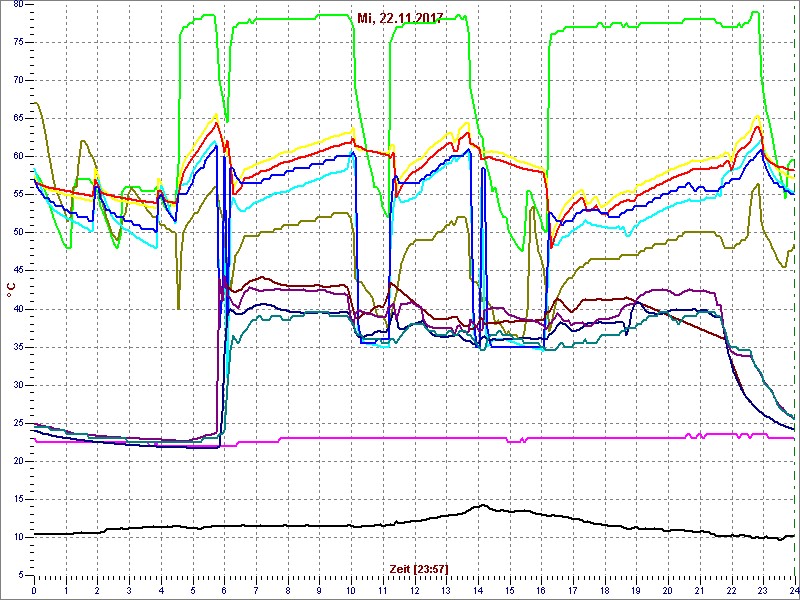This screenshot has width=800, height=600.
Task: Click hour 23 on the time axis
Action: (x=763, y=591)
